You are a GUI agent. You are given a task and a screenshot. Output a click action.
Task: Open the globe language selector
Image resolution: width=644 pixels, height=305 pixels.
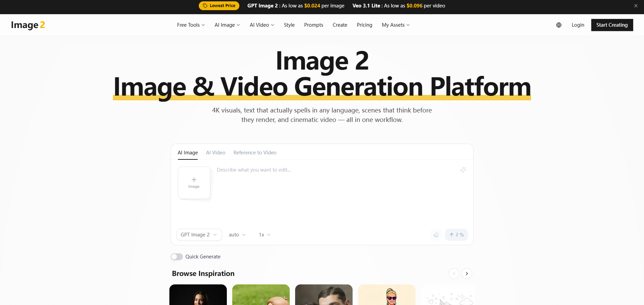[558, 25]
